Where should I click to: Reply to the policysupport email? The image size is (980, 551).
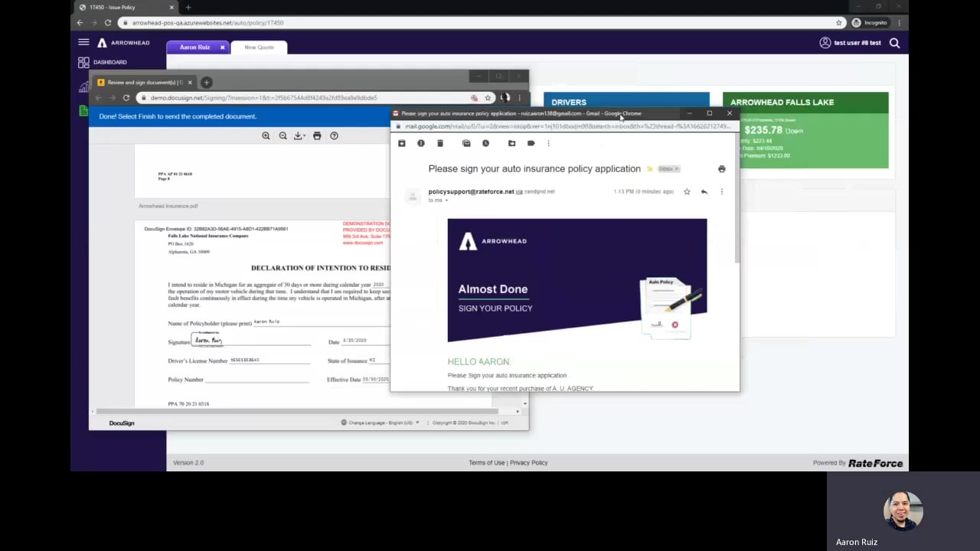click(704, 191)
